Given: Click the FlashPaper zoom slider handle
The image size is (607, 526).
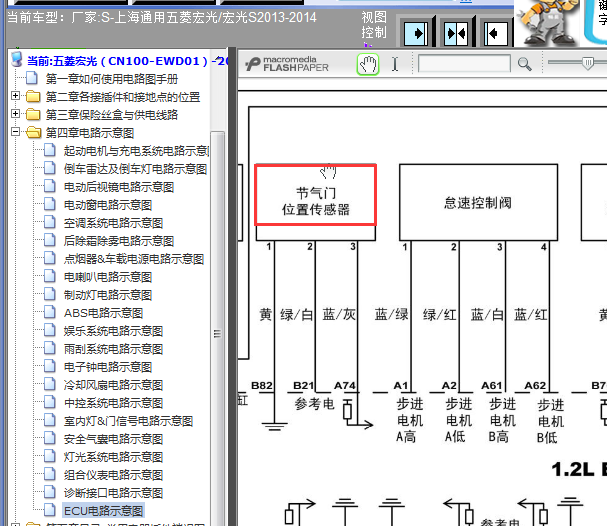Looking at the screenshot, I should pyautogui.click(x=588, y=63).
